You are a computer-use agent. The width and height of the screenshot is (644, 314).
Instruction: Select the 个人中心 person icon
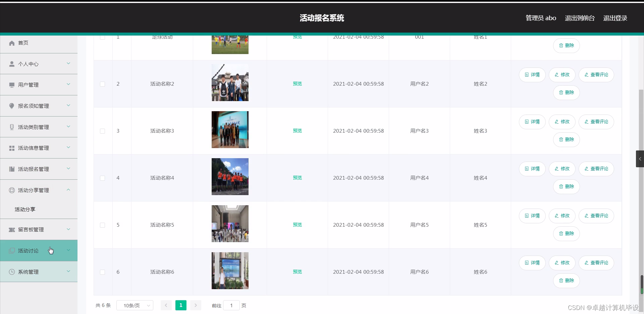point(12,64)
